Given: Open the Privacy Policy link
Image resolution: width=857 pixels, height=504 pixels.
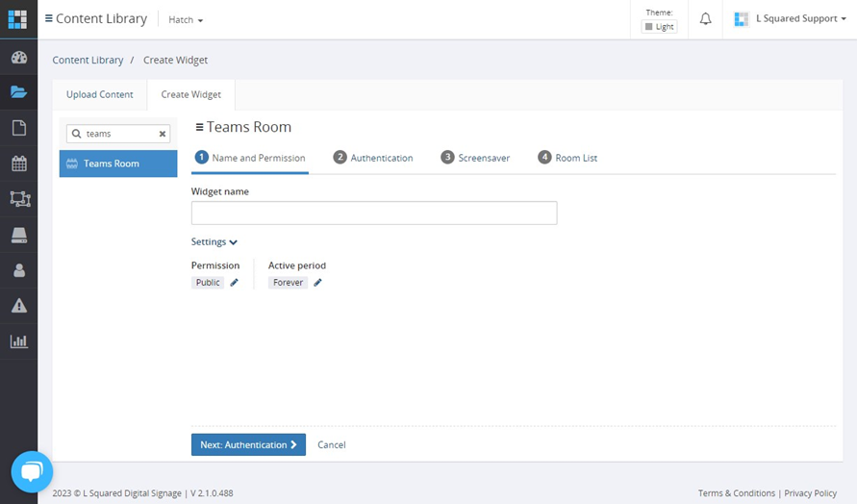Looking at the screenshot, I should point(810,493).
